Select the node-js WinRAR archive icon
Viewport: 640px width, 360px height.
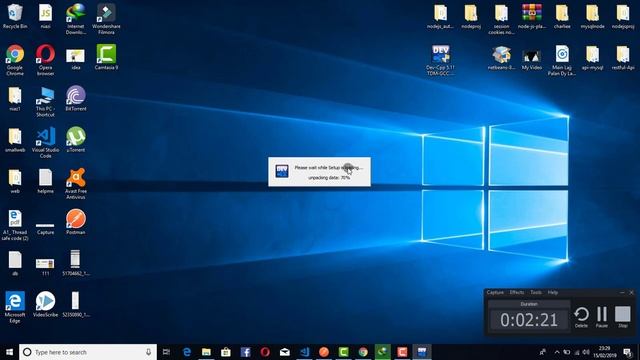531,16
